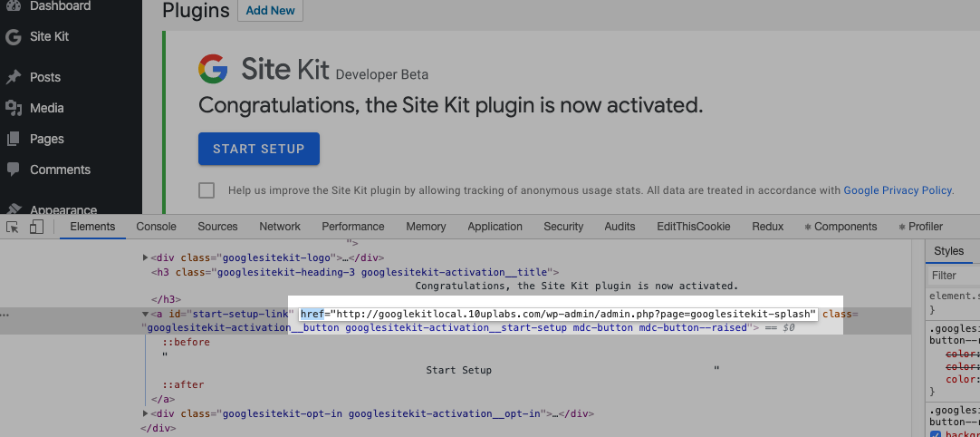Viewport: 980px width, 437px height.
Task: Collapse the start-setup-link anchor node
Action: click(x=145, y=314)
